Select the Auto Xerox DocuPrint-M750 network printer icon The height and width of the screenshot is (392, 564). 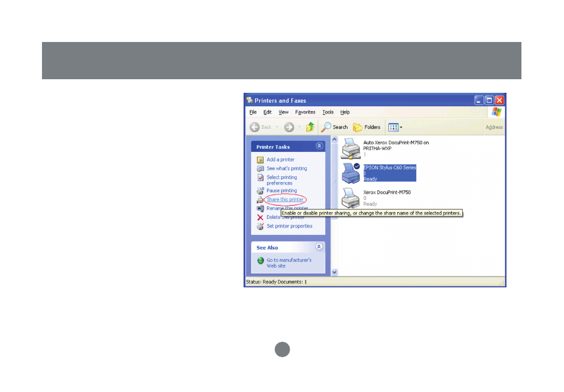tap(351, 148)
